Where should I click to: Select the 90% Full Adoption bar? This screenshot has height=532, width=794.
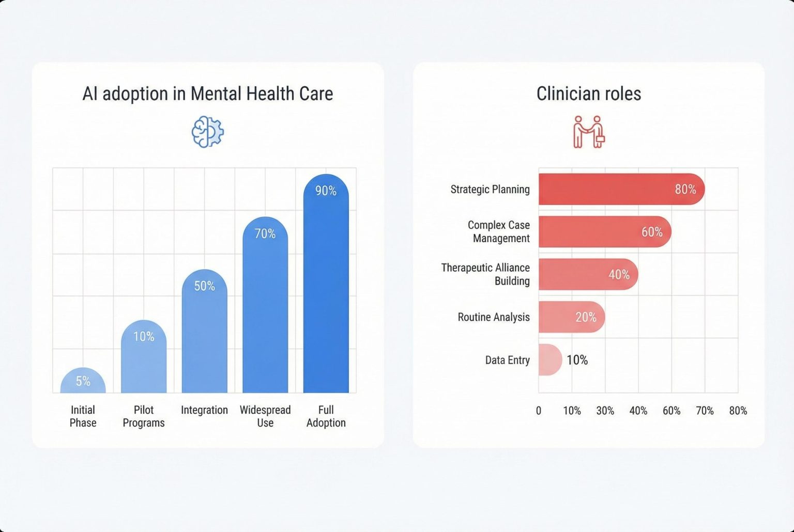coord(326,289)
